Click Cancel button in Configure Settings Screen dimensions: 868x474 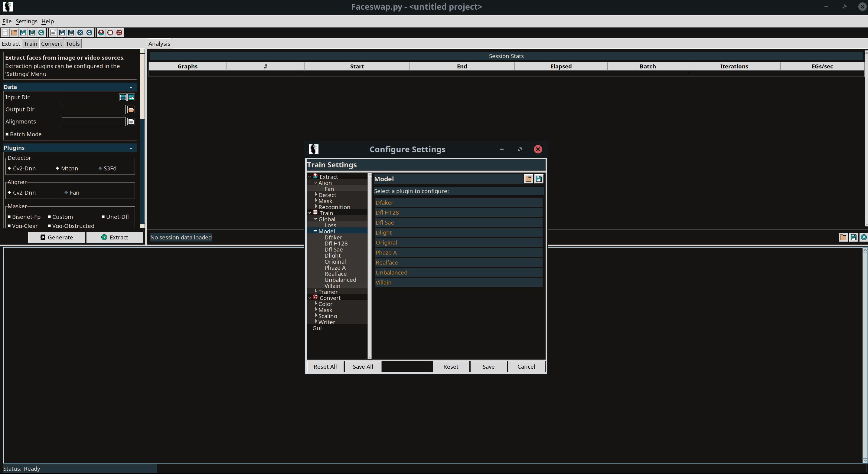[526, 367]
